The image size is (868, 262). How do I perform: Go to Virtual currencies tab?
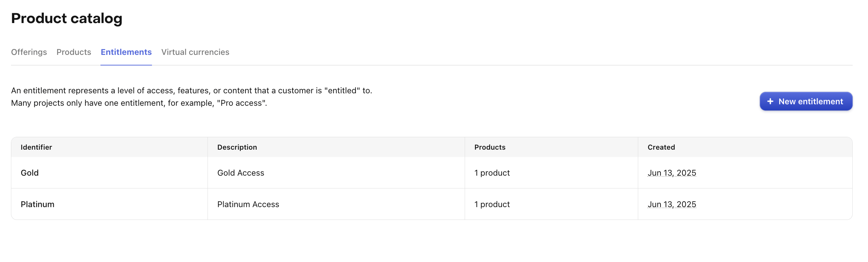(195, 52)
